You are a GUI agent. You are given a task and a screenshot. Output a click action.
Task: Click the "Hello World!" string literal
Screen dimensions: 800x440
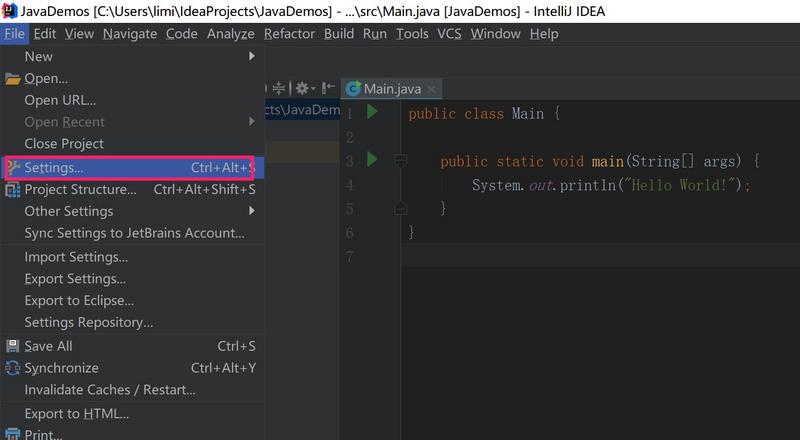pos(681,185)
